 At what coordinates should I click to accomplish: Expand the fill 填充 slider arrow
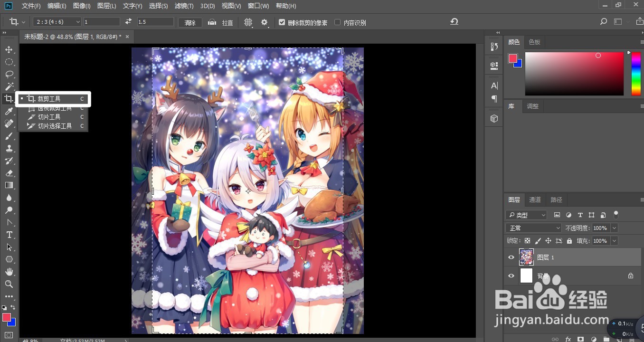(x=615, y=241)
